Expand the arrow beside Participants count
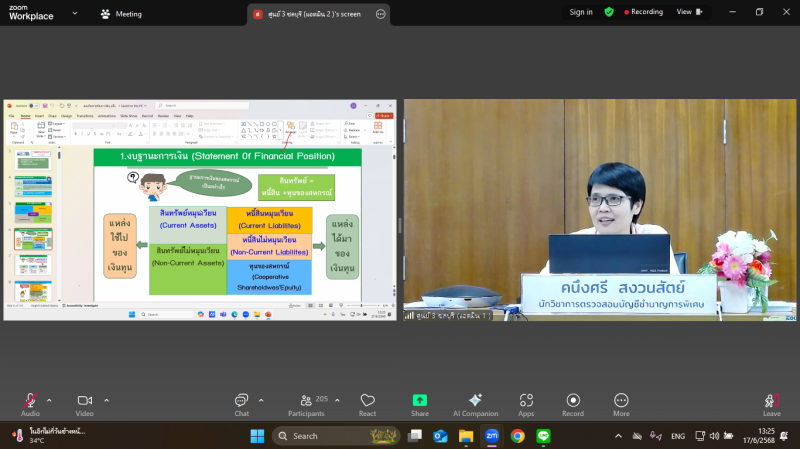This screenshot has height=449, width=800. click(x=337, y=401)
